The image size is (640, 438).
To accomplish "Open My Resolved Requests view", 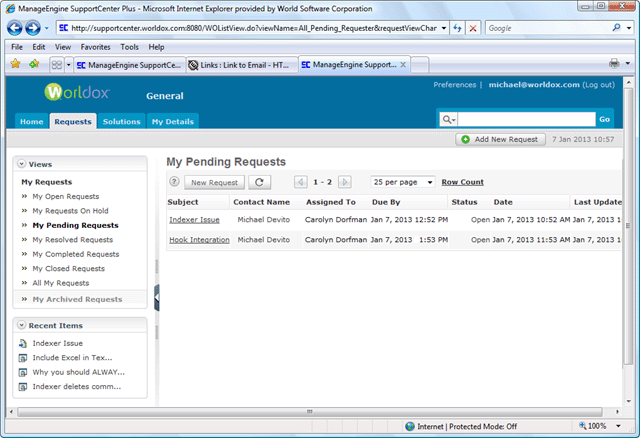I will (x=73, y=240).
